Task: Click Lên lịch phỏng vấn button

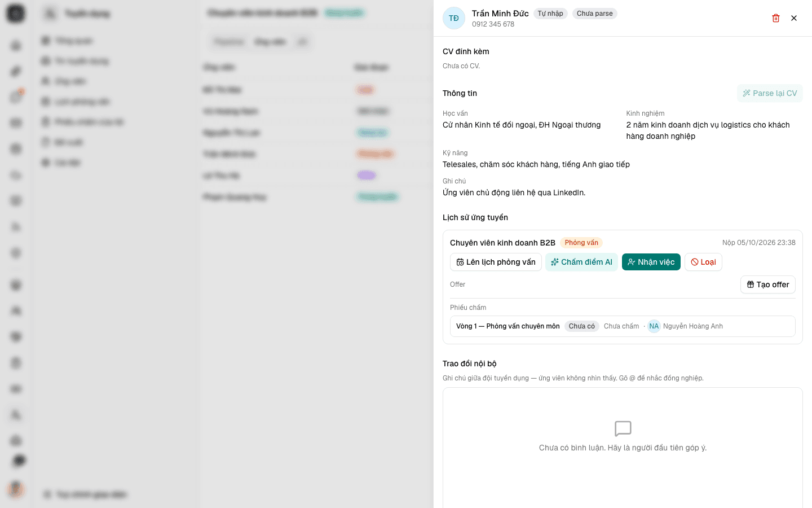Action: [496, 262]
